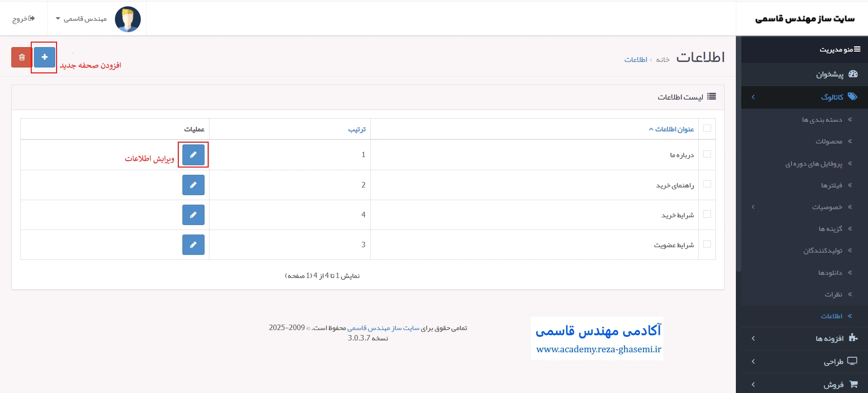
Task: Click the monitor icon beside طراحی
Action: point(853,361)
